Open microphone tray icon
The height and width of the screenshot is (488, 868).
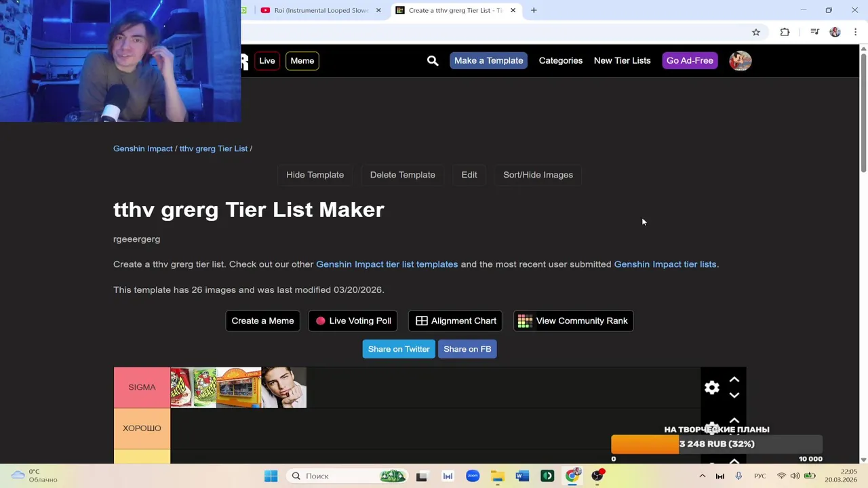(738, 476)
